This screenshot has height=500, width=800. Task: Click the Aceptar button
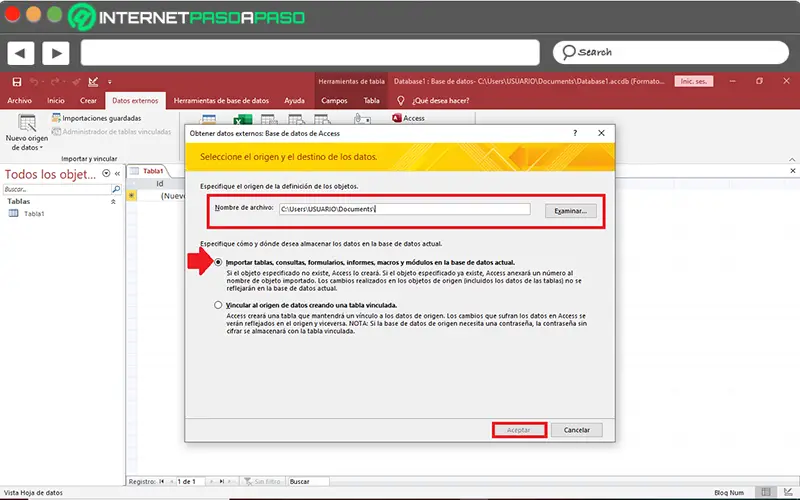(x=519, y=430)
